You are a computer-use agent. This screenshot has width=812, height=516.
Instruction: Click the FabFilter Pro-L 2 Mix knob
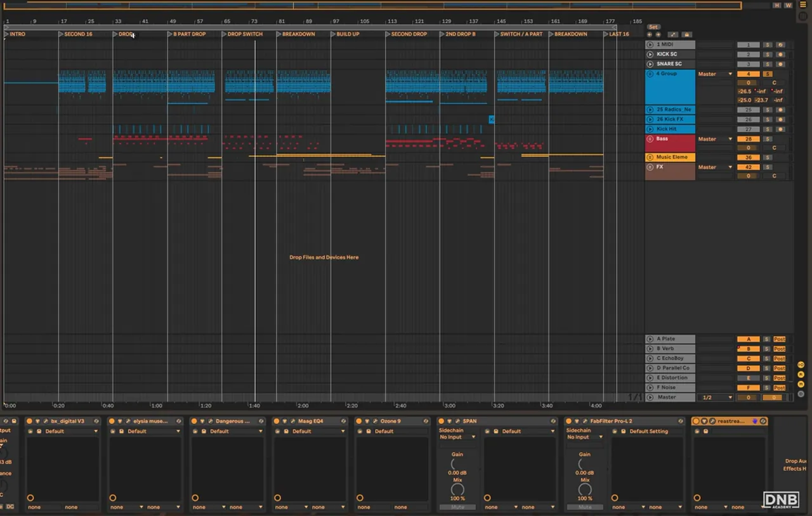click(x=584, y=489)
